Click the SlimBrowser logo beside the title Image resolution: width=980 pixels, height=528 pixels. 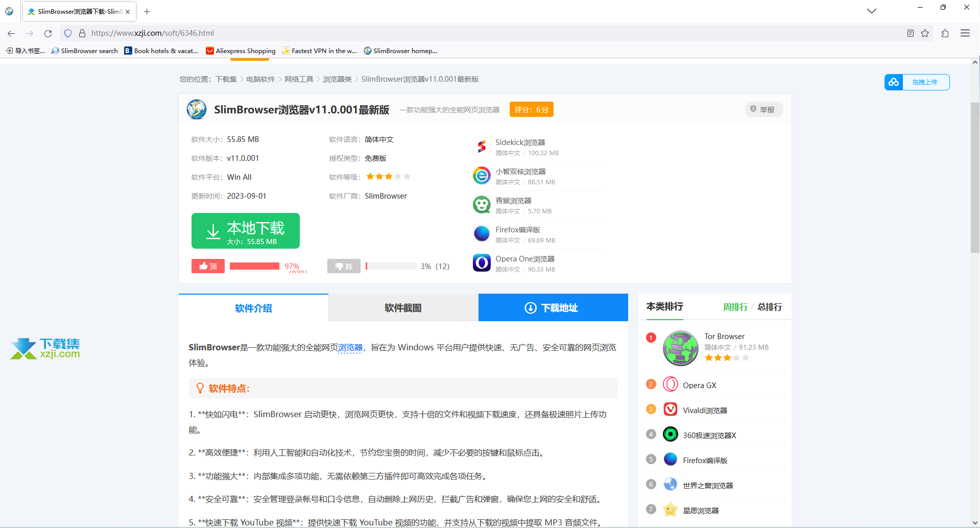(x=197, y=109)
